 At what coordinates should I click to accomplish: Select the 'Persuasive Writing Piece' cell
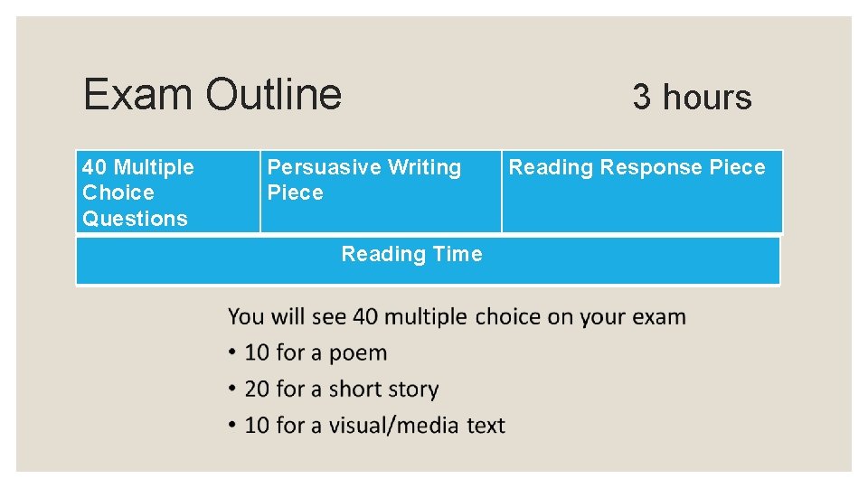coord(380,192)
